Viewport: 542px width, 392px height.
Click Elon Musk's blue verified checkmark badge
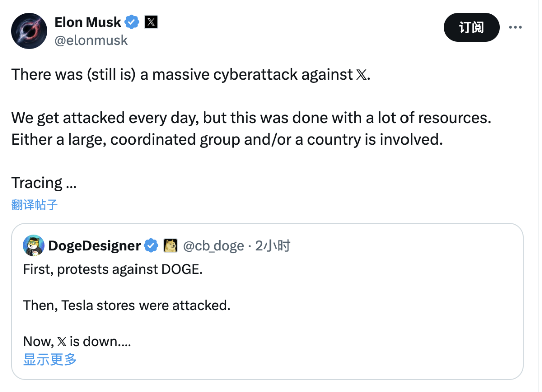(131, 22)
